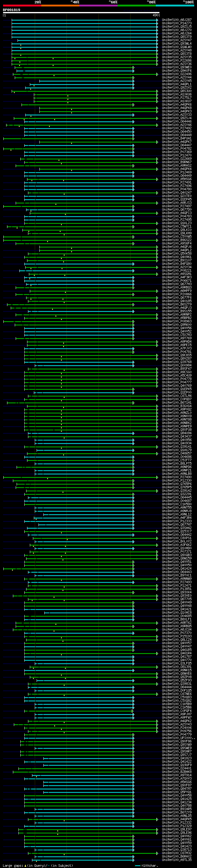Screen dimensions: 197x868
Task: Select the UniRef100_A9NVX9 label
Action: pyautogui.click(x=177, y=416)
